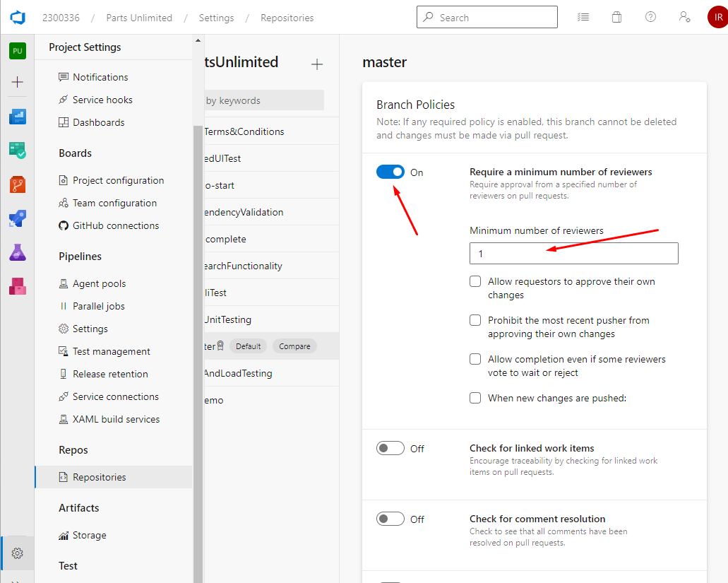Open the Repos hub icon
728x583 pixels.
(x=18, y=184)
